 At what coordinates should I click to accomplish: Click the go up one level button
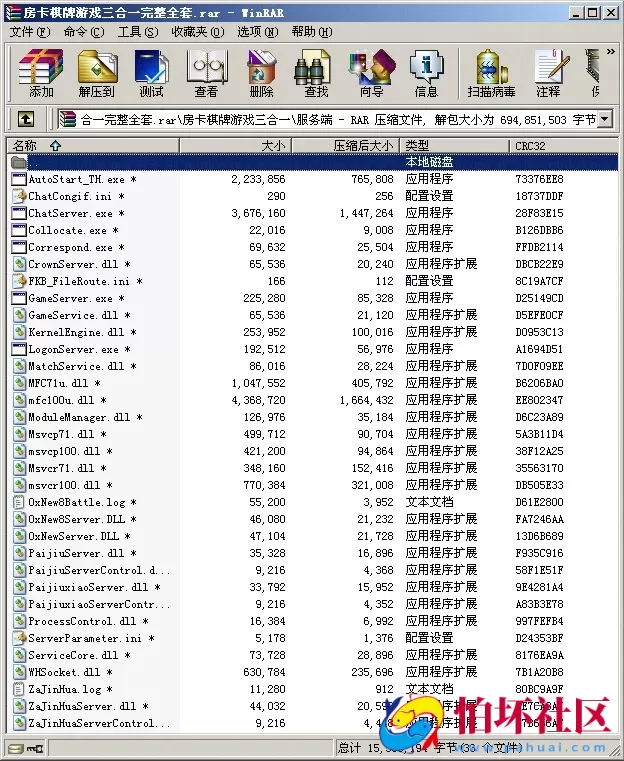[x=26, y=118]
